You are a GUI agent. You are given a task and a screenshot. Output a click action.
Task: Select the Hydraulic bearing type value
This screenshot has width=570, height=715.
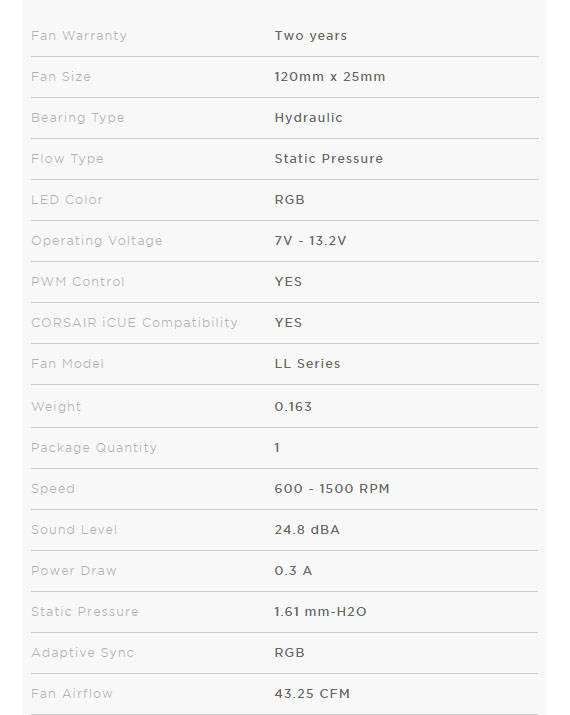[x=308, y=118]
